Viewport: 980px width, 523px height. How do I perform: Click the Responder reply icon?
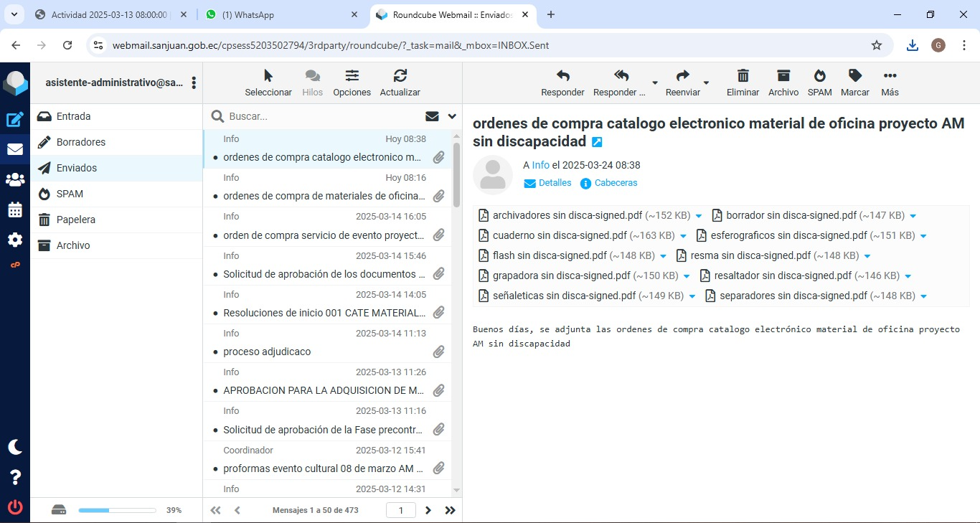562,83
